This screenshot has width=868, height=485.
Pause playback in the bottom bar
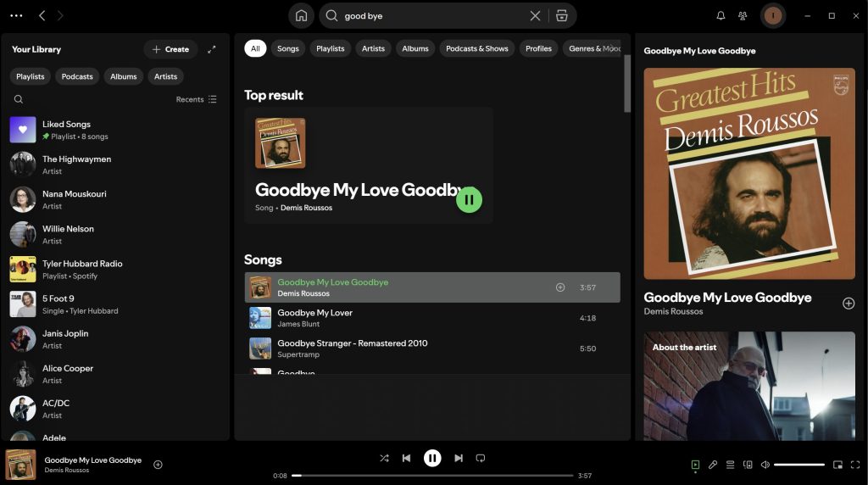coord(432,458)
